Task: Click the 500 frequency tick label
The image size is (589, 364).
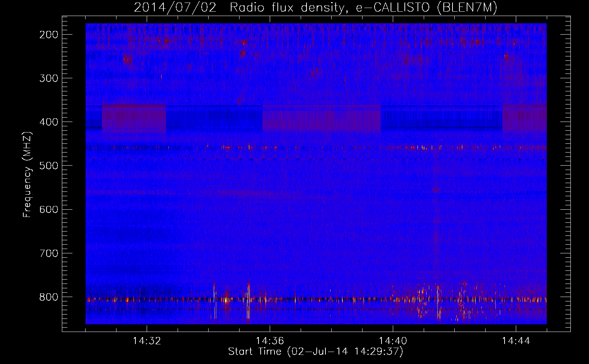Action: [x=49, y=166]
